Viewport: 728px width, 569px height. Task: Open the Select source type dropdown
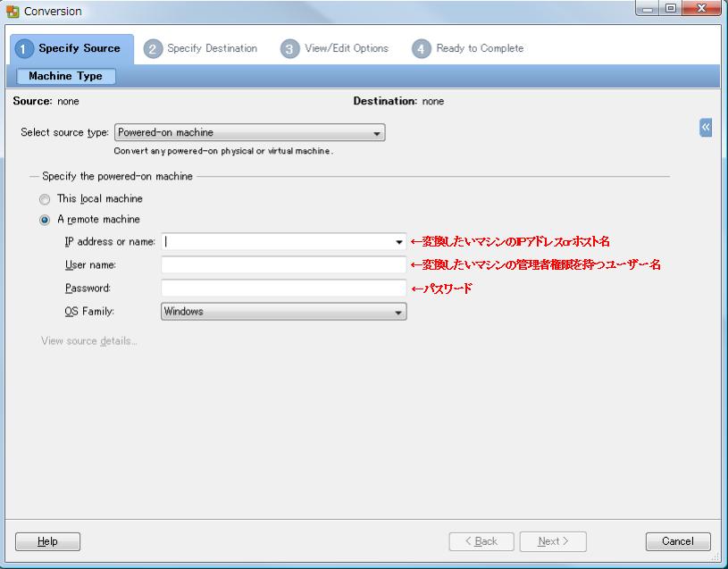(x=250, y=133)
